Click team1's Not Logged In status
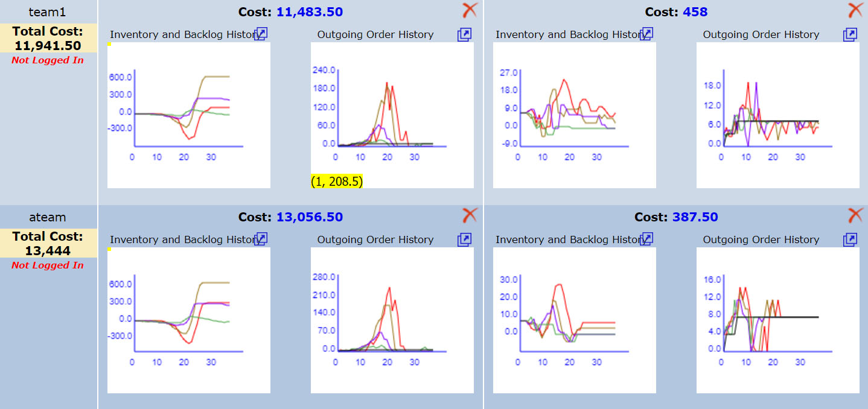868x409 pixels. click(48, 60)
